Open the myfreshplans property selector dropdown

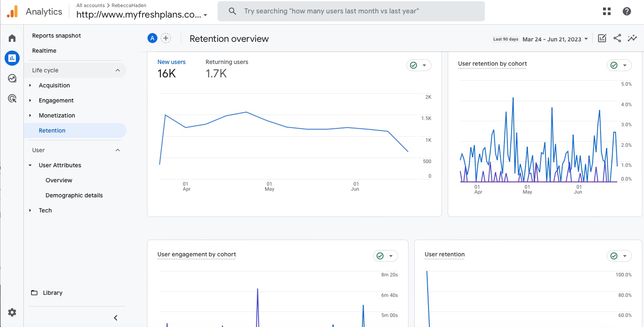(x=140, y=14)
